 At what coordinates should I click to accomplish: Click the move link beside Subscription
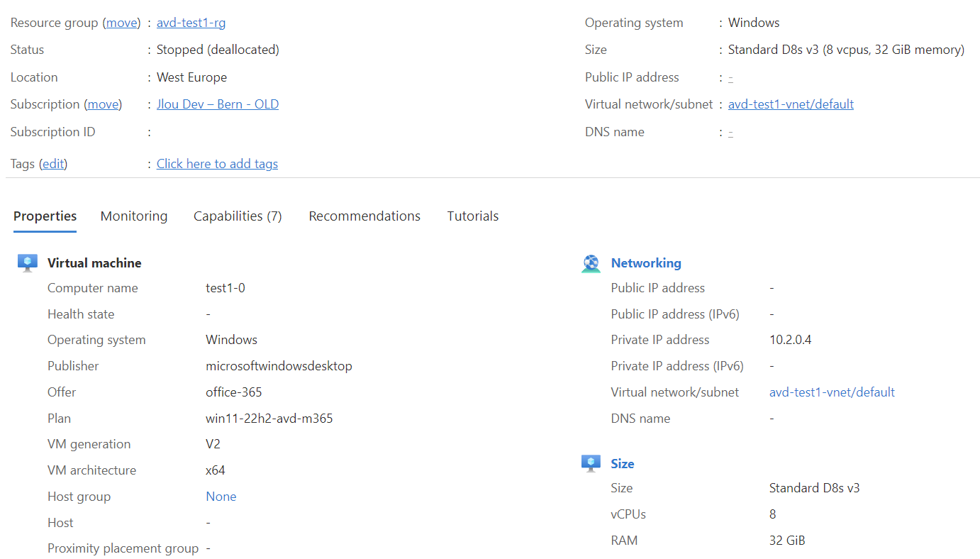(x=103, y=104)
